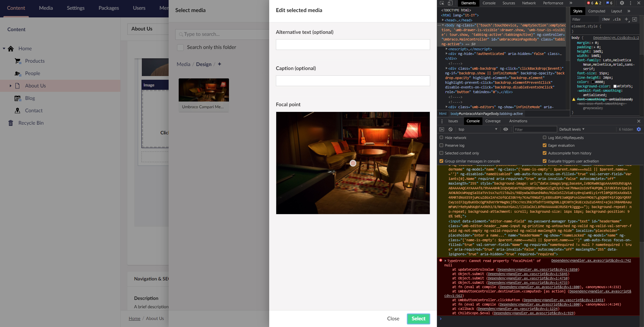Screen dimensions: 644x327
Task: Uncheck Evaluate triggers user activation
Action: point(545,161)
